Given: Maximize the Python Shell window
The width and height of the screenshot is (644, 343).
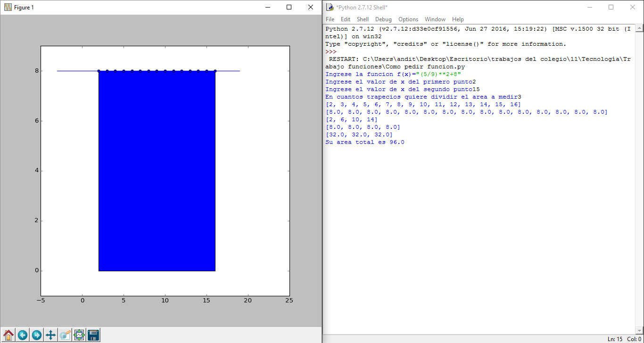Looking at the screenshot, I should pyautogui.click(x=611, y=8).
